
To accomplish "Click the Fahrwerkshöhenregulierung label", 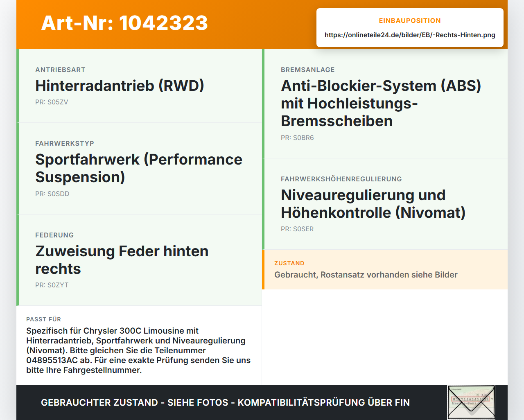I will (x=341, y=179).
